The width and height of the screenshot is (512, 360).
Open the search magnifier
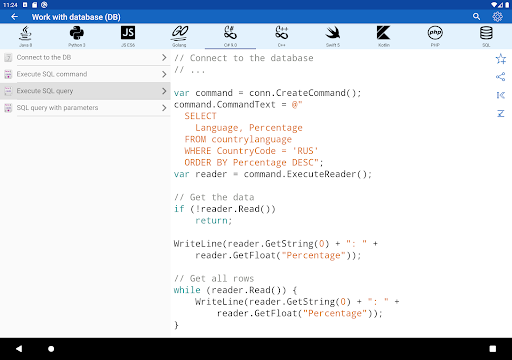(476, 17)
